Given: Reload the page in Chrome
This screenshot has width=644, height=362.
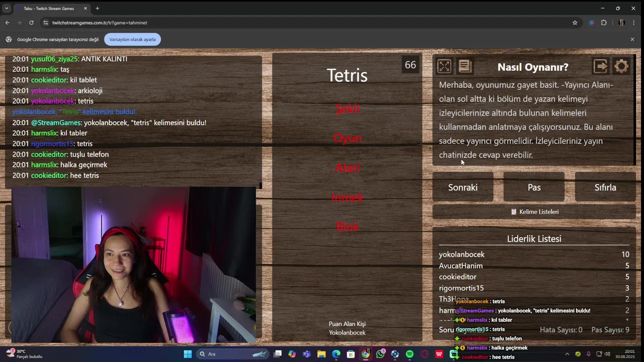Looking at the screenshot, I should pyautogui.click(x=31, y=23).
